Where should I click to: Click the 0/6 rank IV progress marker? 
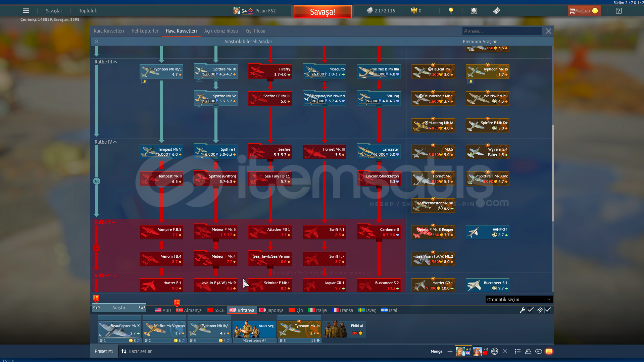97,181
